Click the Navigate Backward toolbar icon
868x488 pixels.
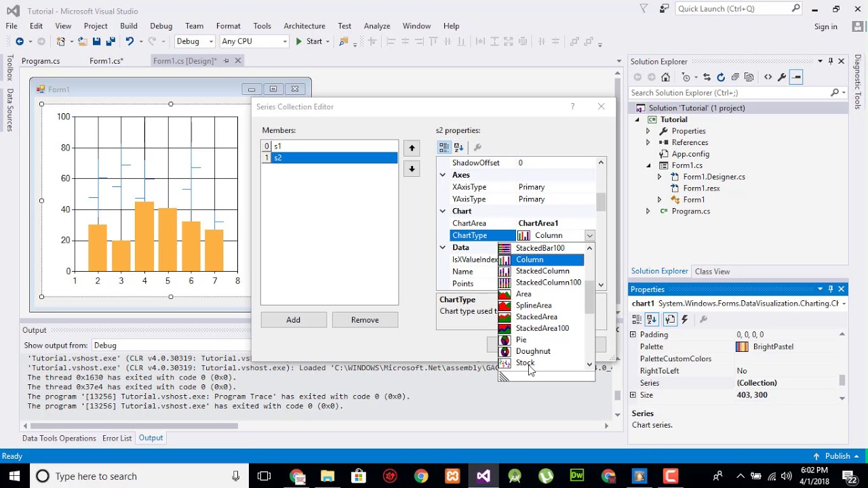point(20,41)
